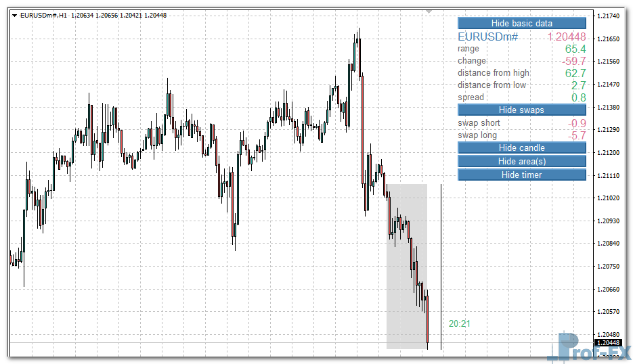Click the chart shift triangle at top edge
Screen dimensions: 633x364
tap(428, 11)
